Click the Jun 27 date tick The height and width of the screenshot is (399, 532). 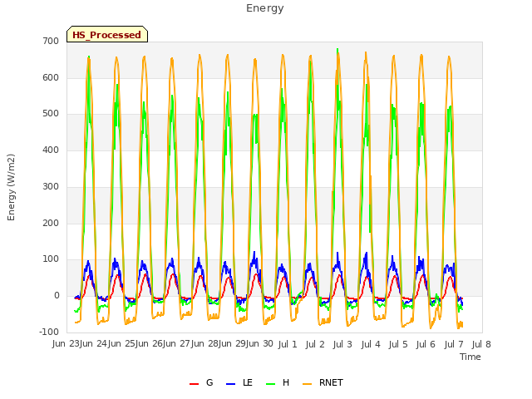click(x=175, y=343)
